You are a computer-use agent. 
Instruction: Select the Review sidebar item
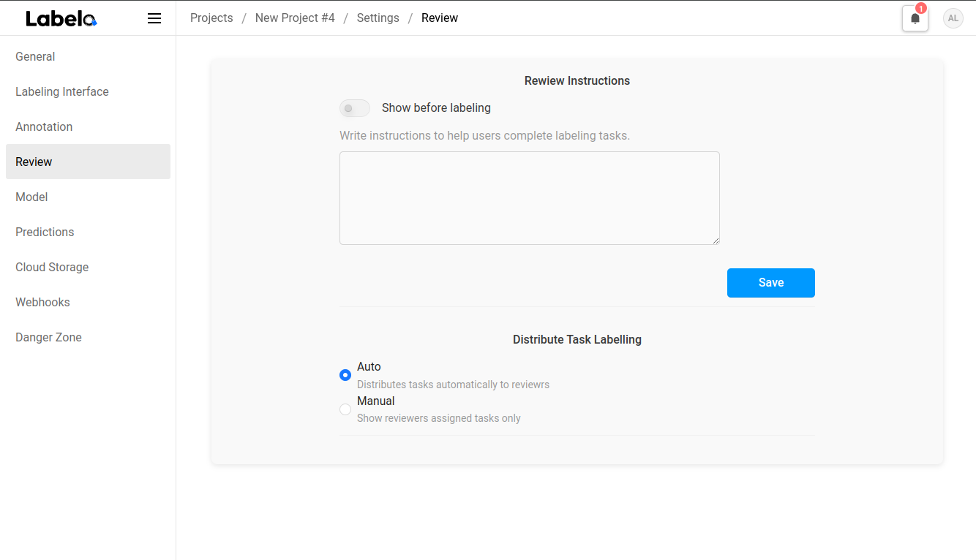pos(88,162)
